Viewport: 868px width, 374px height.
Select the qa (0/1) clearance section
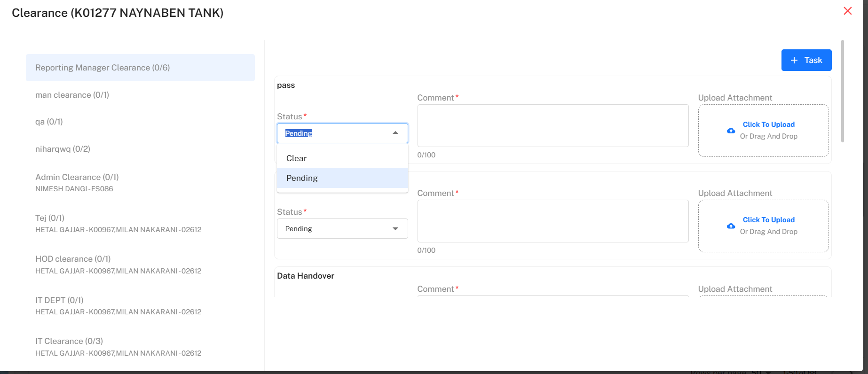click(49, 122)
